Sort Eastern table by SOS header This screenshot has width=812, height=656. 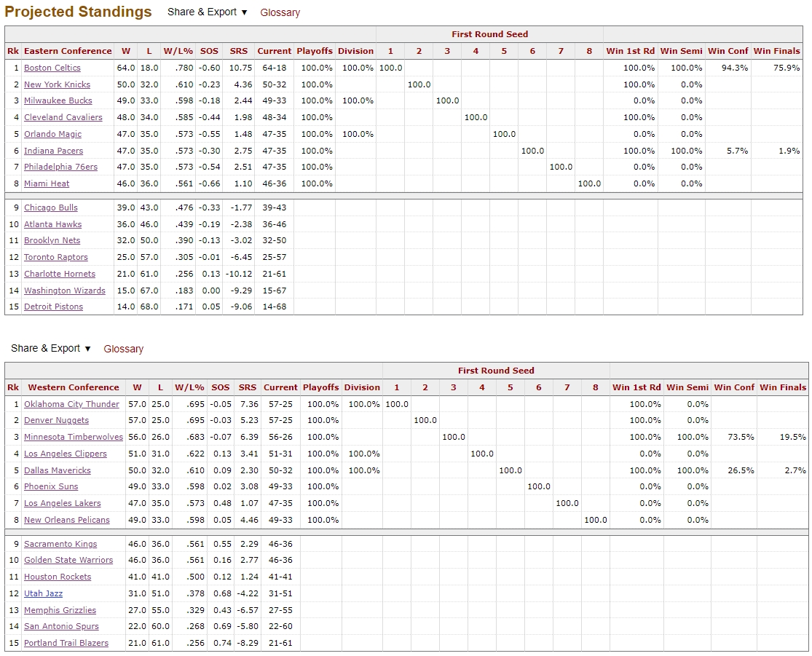tap(209, 51)
